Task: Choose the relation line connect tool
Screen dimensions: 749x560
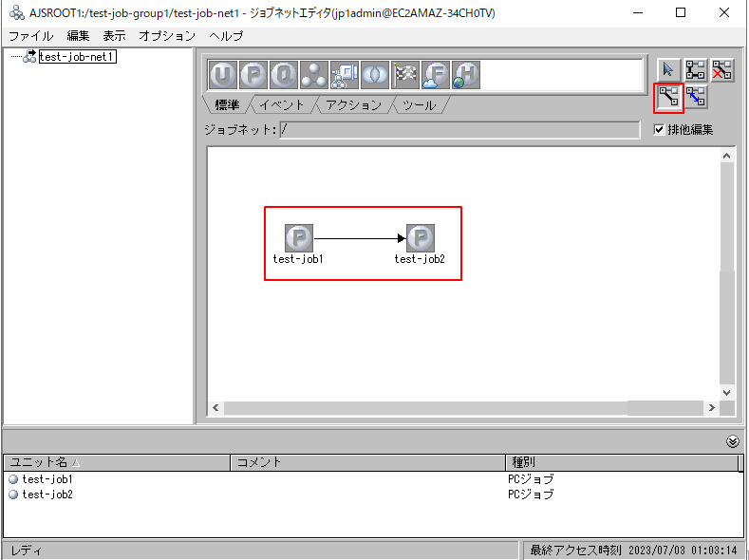Action: tap(668, 98)
